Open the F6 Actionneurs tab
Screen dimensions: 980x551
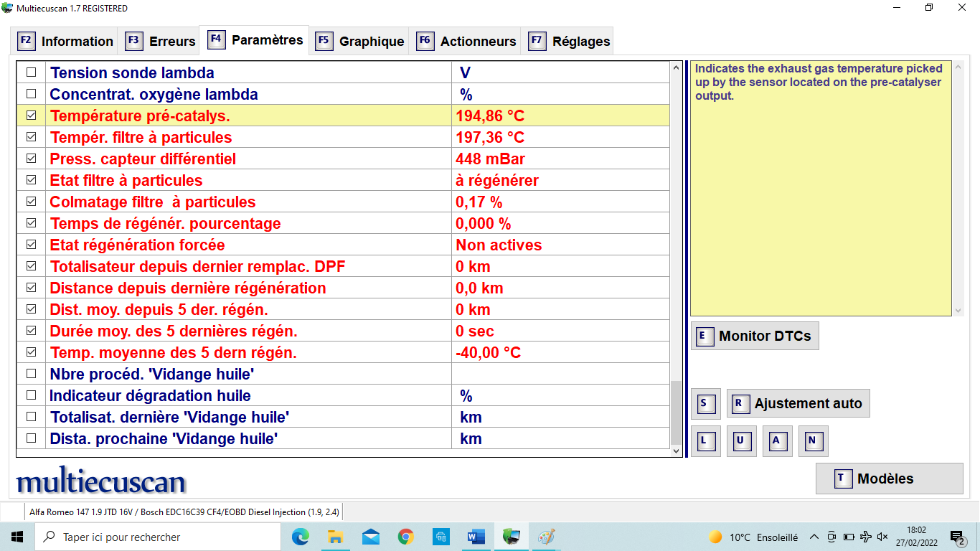466,41
